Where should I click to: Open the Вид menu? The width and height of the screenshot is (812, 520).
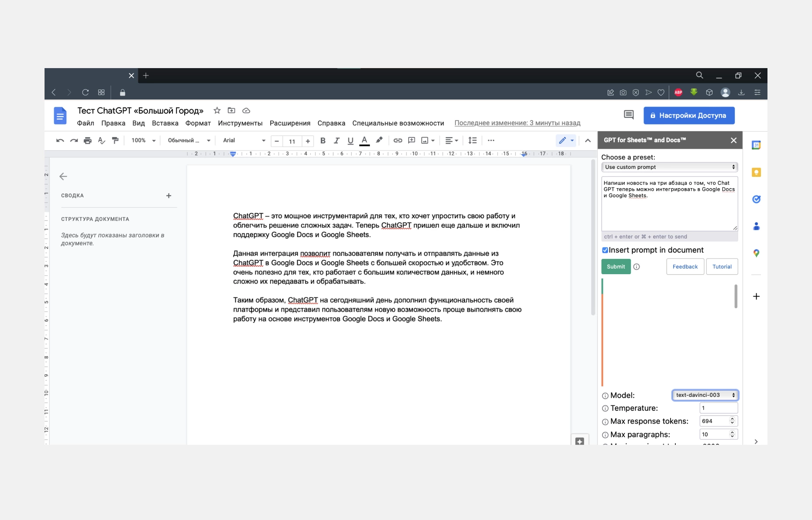138,123
